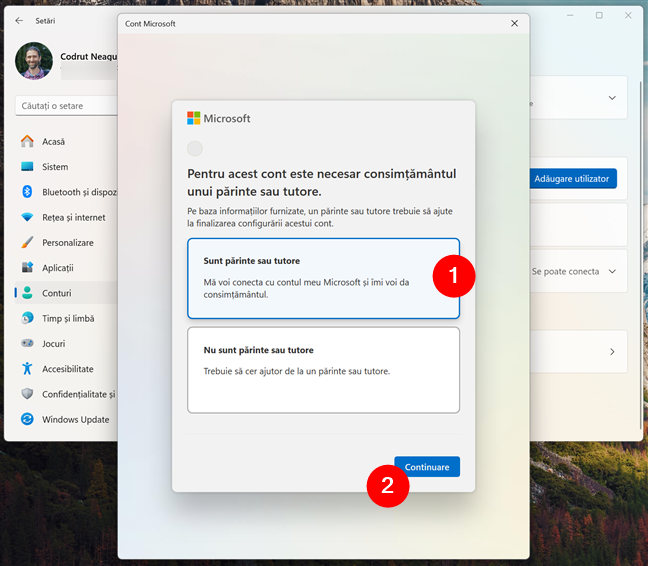Image resolution: width=648 pixels, height=566 pixels.
Task: Open Aplicații settings section
Action: (66, 268)
